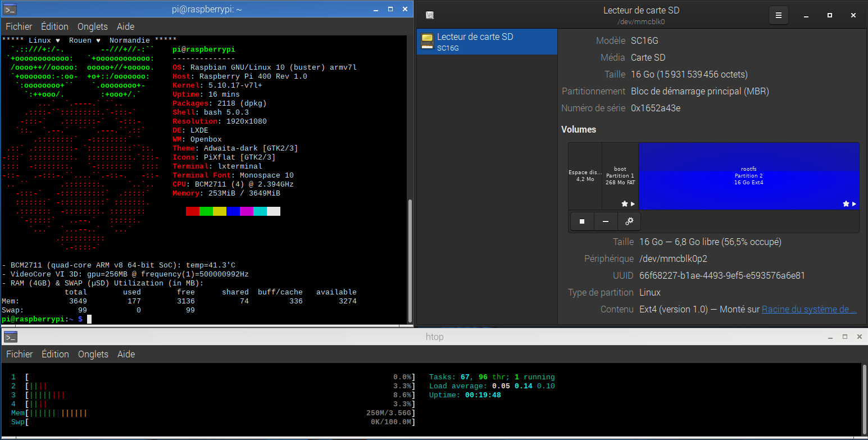This screenshot has width=868, height=440.
Task: Click htop Uptime 00:19:48 text
Action: point(465,395)
